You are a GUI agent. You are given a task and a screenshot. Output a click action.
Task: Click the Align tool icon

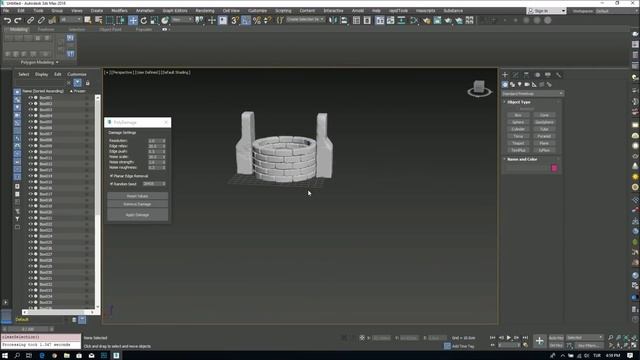pos(344,20)
